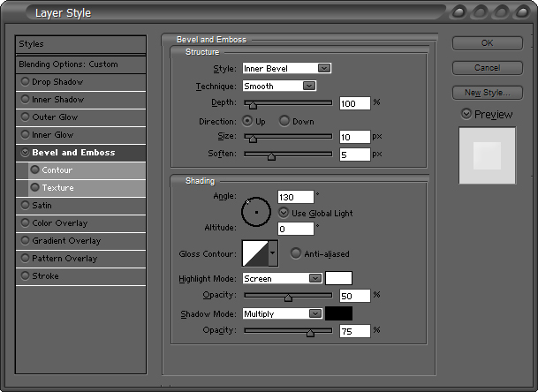Check the Anti-aliased option

point(295,253)
